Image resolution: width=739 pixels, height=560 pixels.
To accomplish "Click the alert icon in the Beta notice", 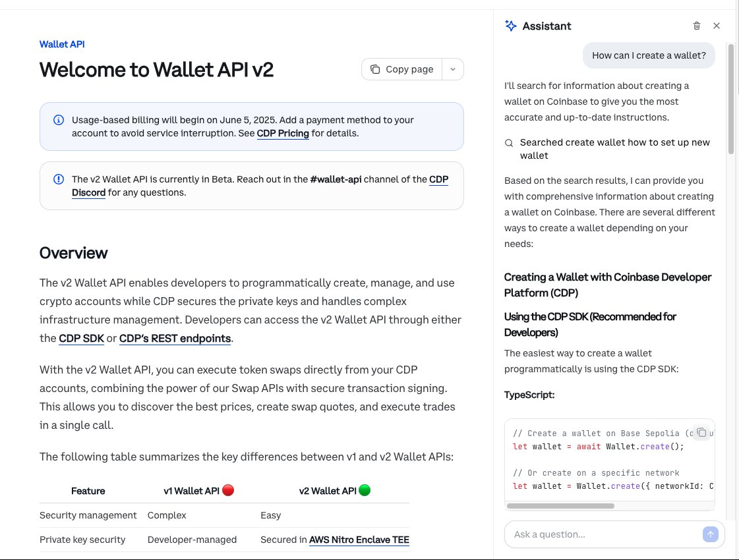I will [x=59, y=179].
